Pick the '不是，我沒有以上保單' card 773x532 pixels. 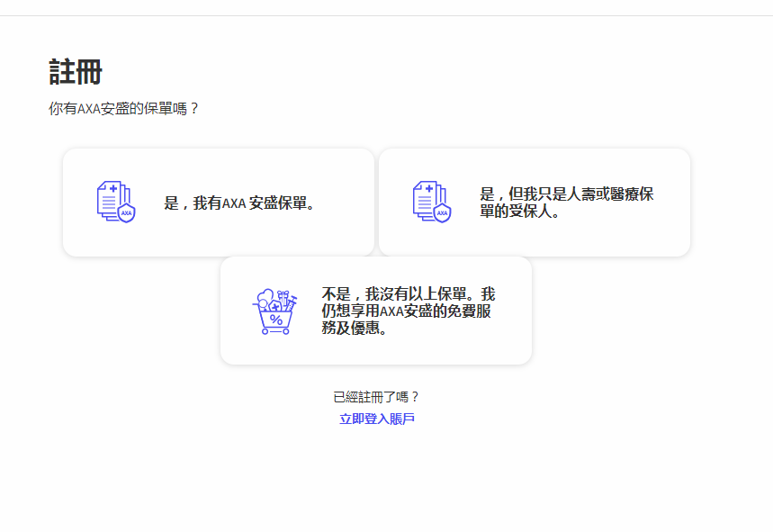click(376, 311)
